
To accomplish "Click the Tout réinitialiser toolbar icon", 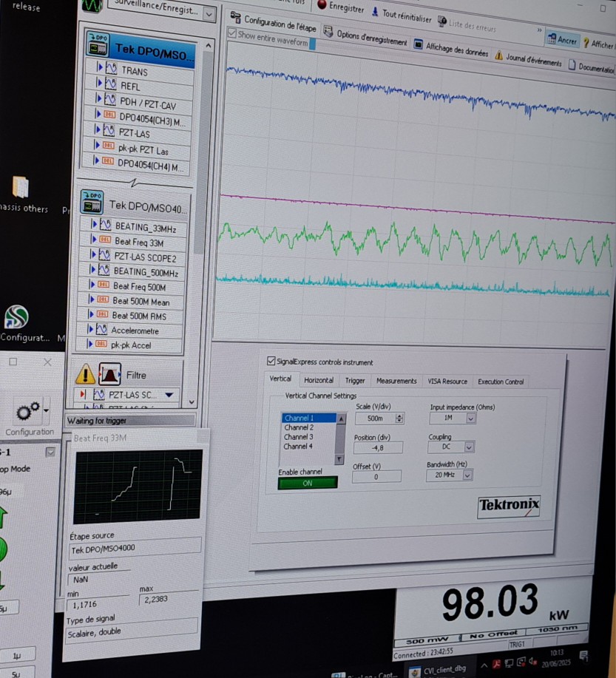I will 376,12.
